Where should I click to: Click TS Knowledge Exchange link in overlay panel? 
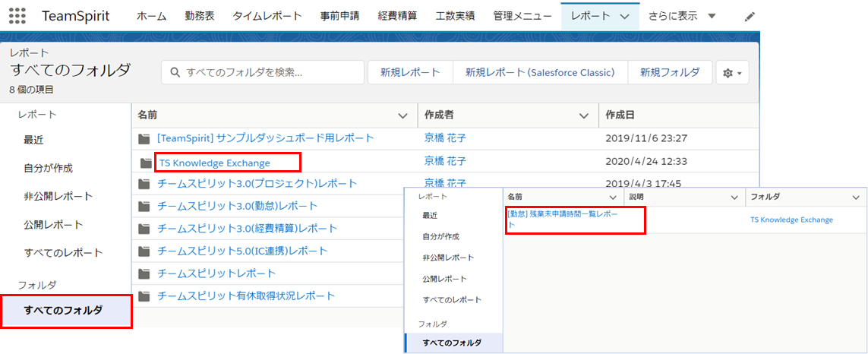coord(791,220)
